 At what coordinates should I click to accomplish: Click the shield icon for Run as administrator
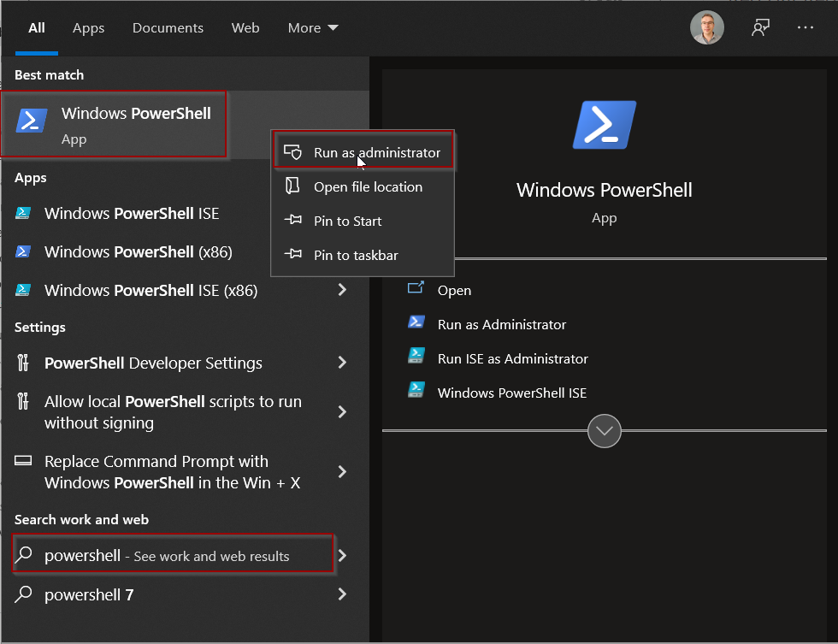[292, 152]
